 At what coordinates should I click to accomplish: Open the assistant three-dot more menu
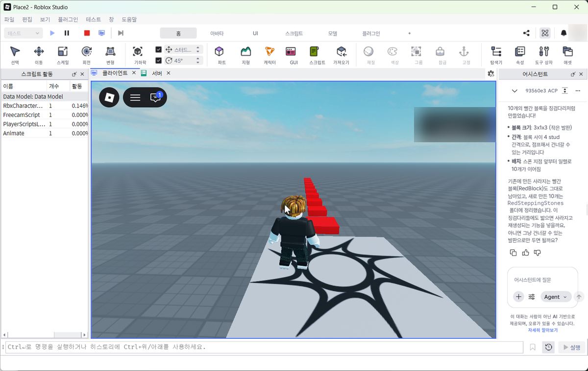[578, 91]
